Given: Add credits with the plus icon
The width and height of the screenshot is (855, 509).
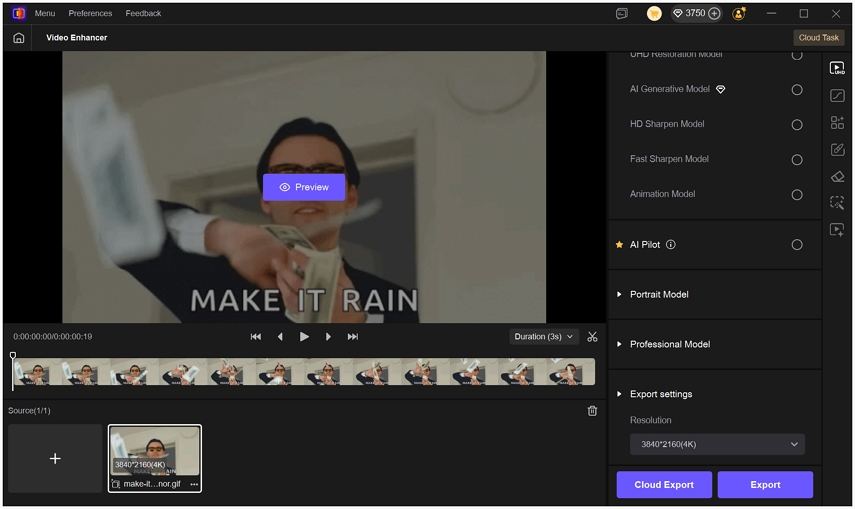Looking at the screenshot, I should coord(714,14).
